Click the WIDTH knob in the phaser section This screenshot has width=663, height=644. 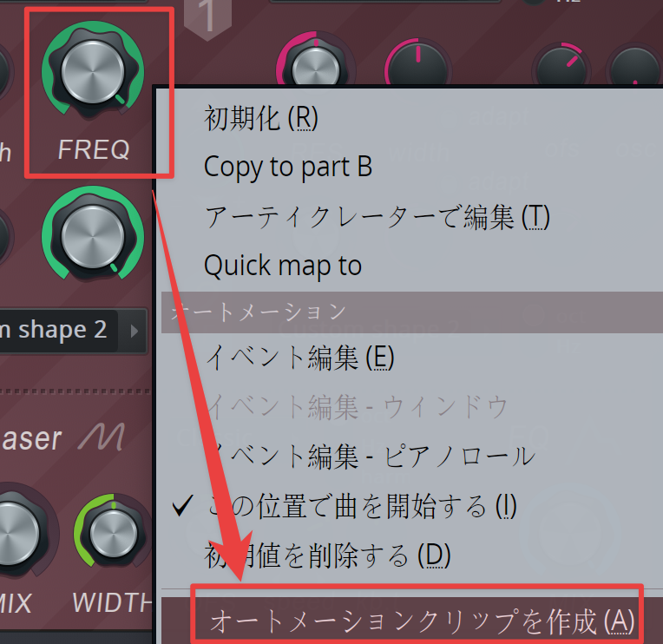pos(114,532)
